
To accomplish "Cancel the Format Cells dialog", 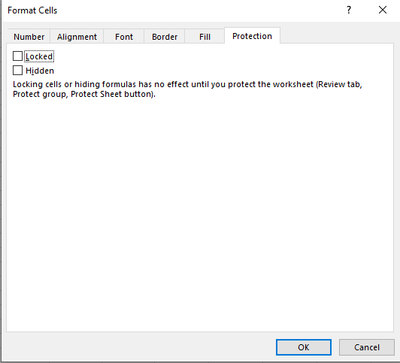I will 367,347.
